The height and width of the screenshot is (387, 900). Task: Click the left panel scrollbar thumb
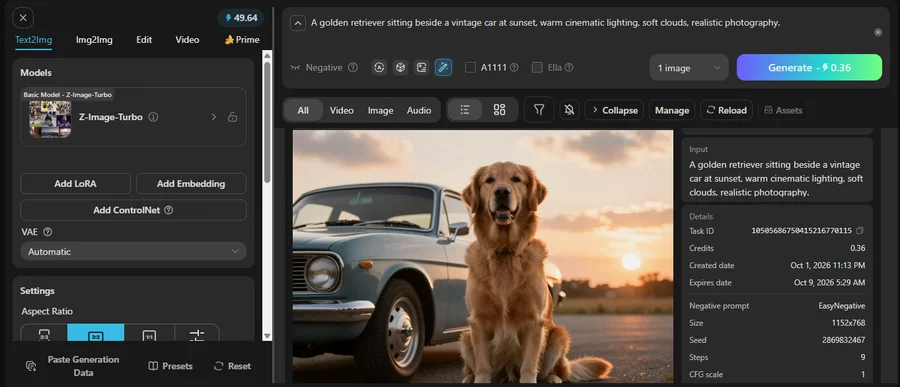tap(267, 122)
